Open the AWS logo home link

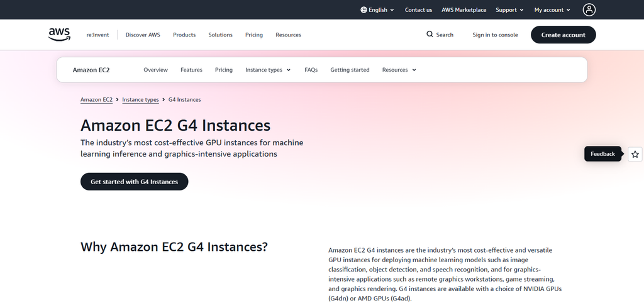coord(60,35)
